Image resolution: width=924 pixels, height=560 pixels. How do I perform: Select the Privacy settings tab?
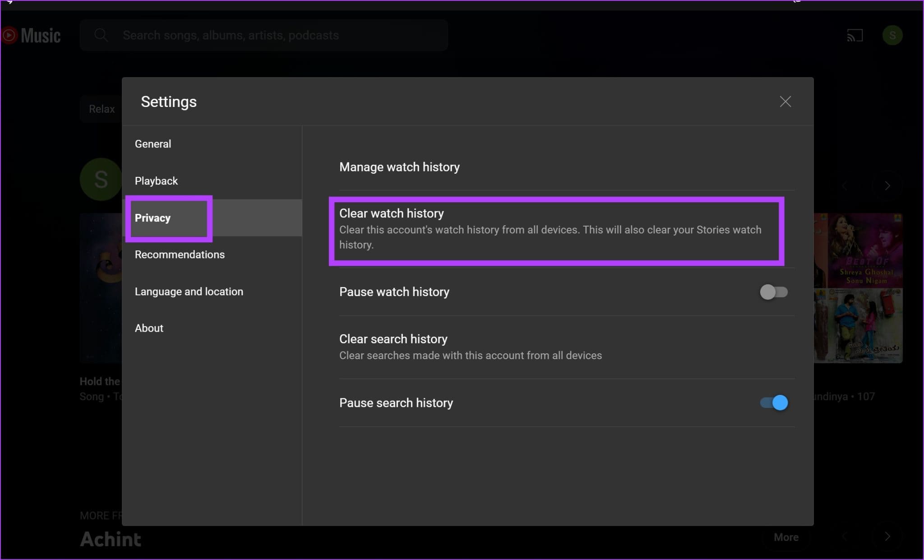pyautogui.click(x=212, y=218)
